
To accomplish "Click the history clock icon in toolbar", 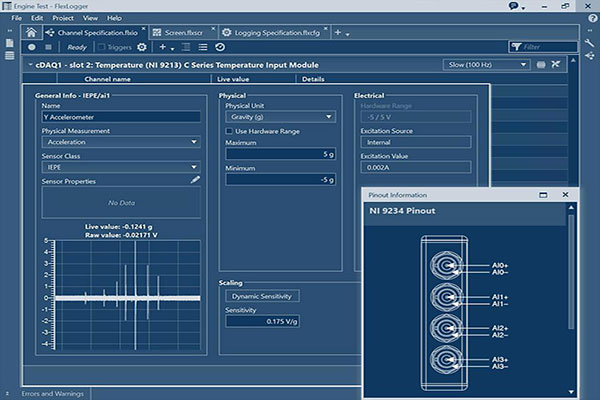I will tap(220, 47).
